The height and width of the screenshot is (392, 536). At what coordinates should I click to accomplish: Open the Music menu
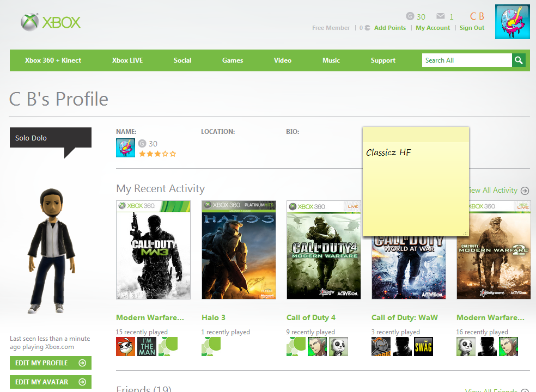click(331, 60)
